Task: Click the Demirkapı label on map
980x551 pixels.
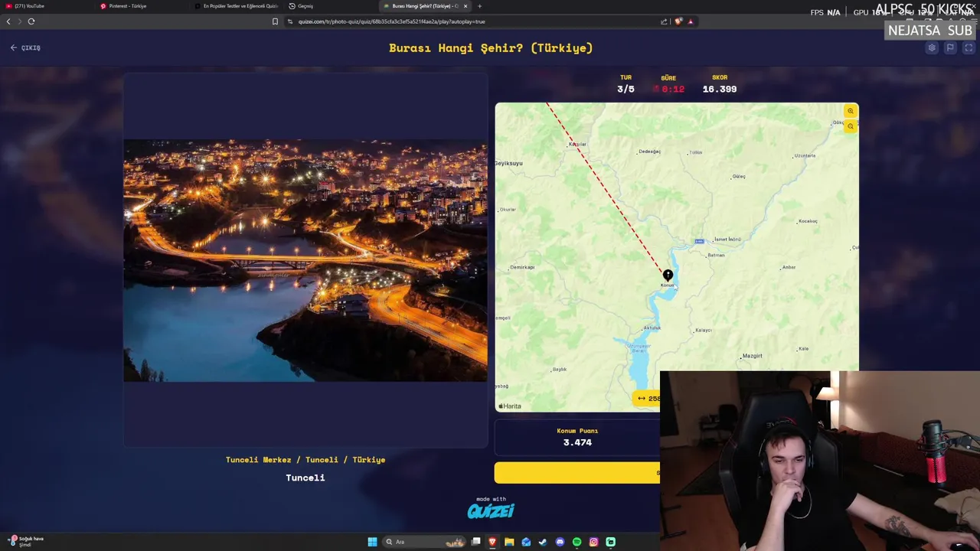Action: pyautogui.click(x=522, y=267)
